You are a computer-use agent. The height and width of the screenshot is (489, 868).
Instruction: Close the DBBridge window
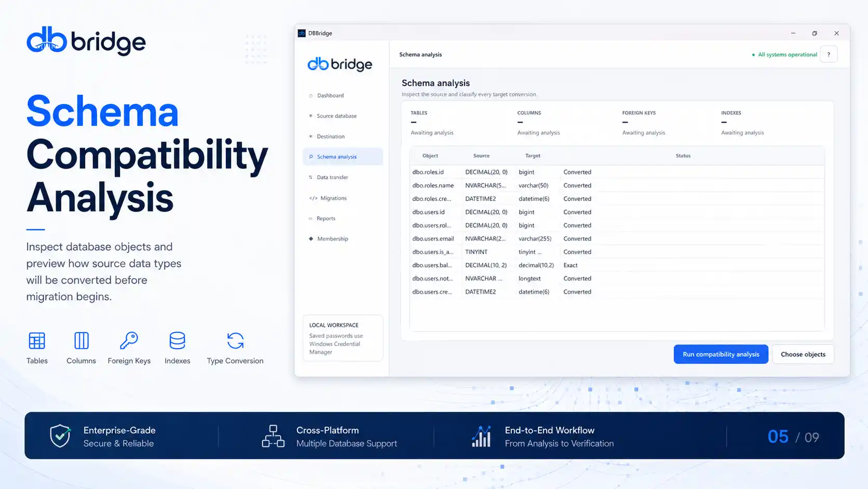836,33
